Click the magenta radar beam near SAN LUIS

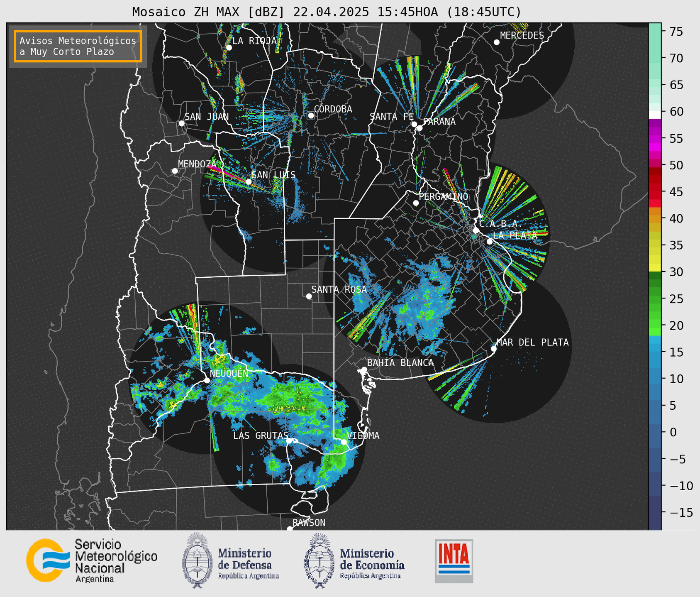point(228,173)
